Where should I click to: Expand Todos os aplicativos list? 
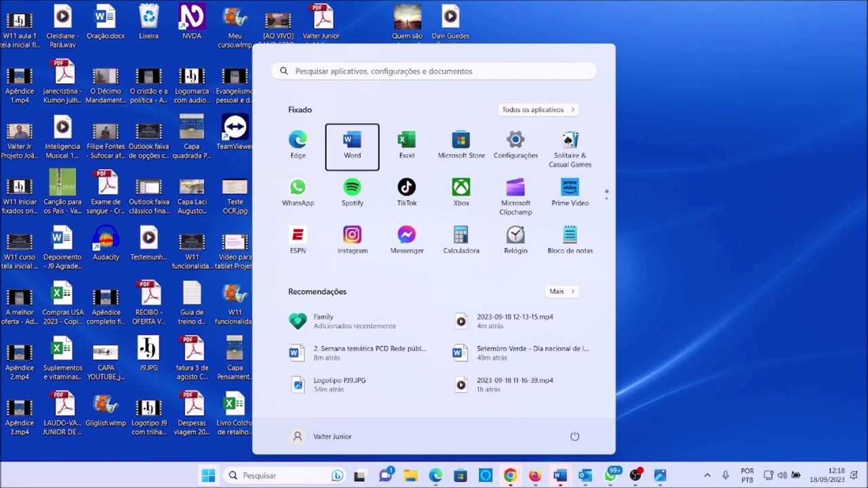(x=538, y=110)
